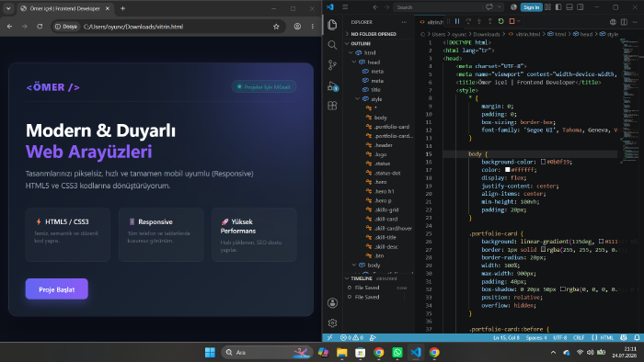Viewport: 644px width, 362px height.
Task: Open the VS Code hamburger application menu
Action: (x=345, y=7)
